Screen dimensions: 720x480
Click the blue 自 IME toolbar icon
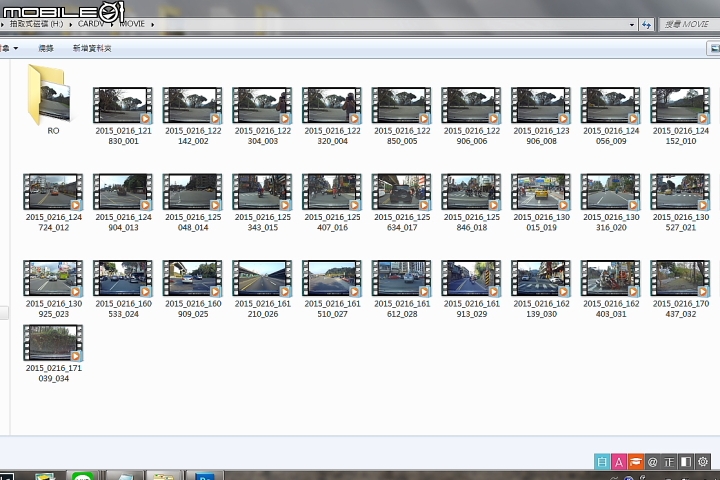click(x=602, y=462)
